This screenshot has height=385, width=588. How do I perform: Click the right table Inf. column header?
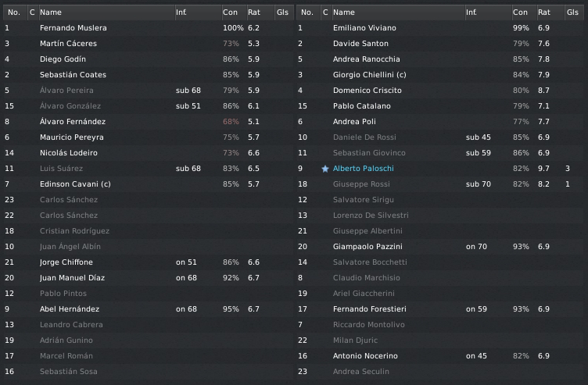[471, 12]
